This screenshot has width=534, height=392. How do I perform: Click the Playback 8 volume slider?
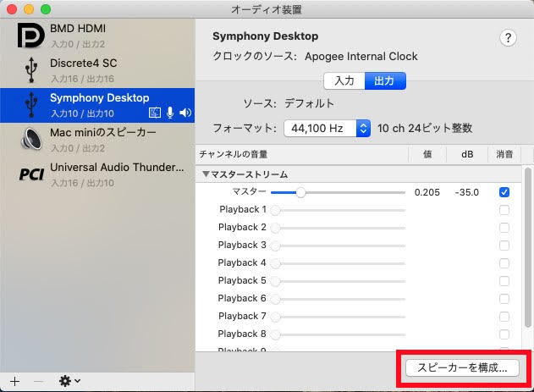point(338,334)
